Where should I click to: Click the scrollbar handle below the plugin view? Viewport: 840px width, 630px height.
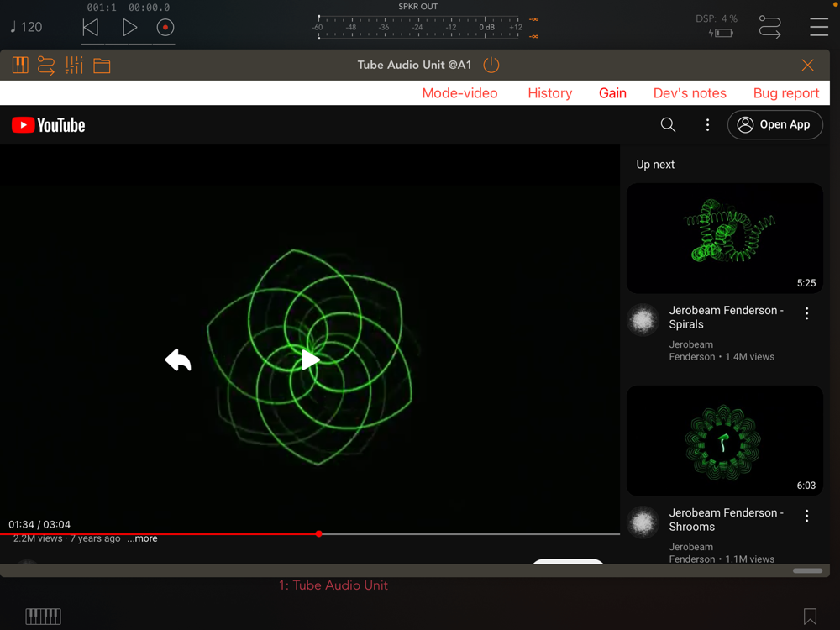(x=807, y=570)
